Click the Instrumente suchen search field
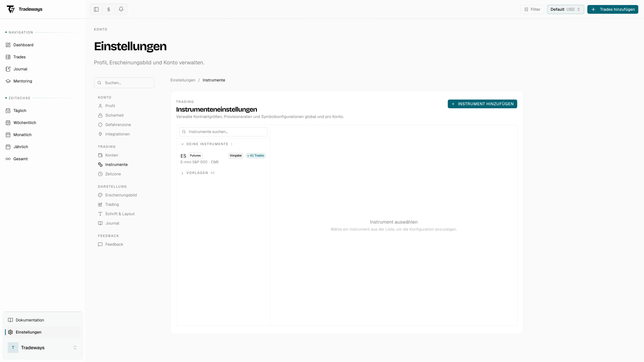The image size is (644, 362). coord(223,132)
